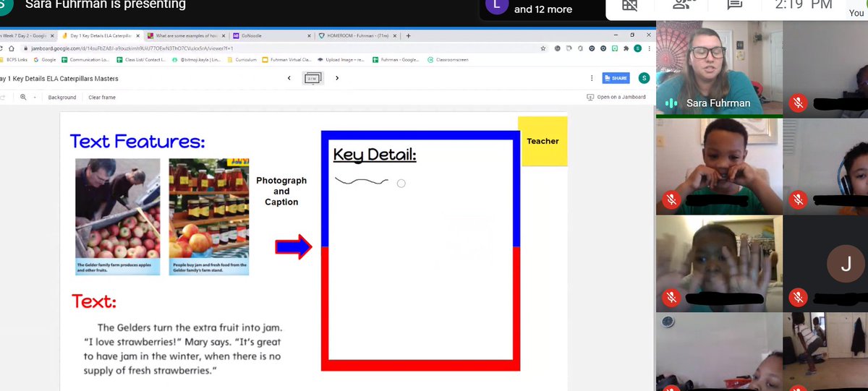Click the 'Text Features:' heading

tap(137, 141)
